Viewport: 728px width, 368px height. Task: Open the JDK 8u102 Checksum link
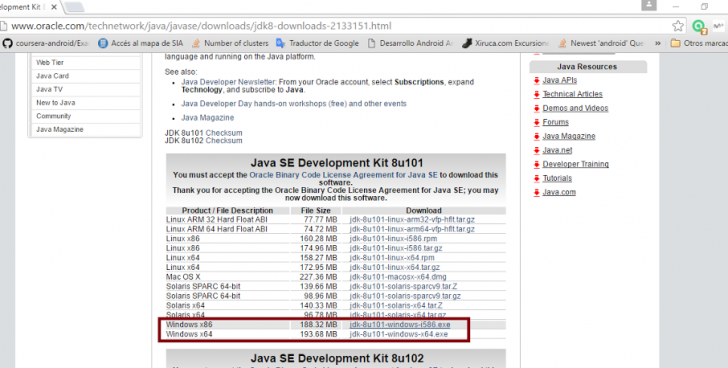pyautogui.click(x=224, y=140)
